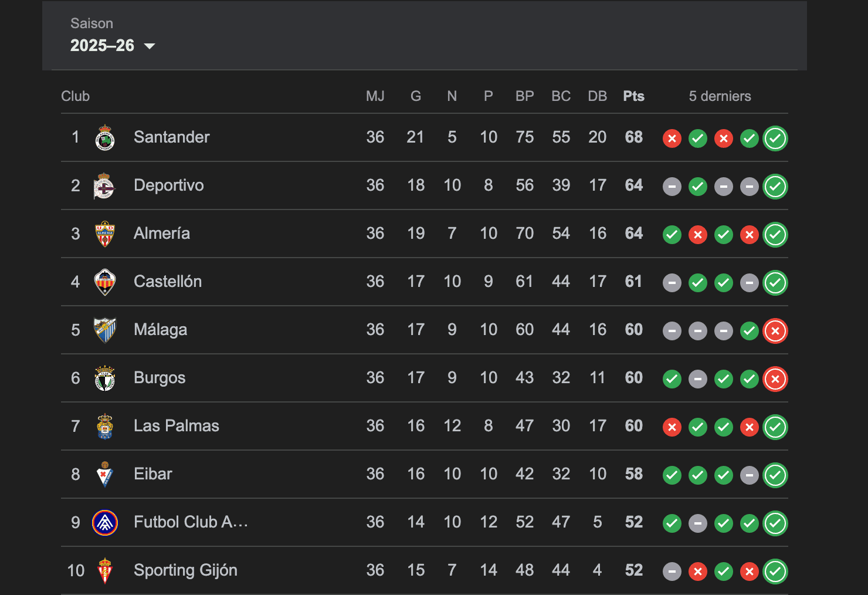Click the 5 derniers column header
The height and width of the screenshot is (595, 868).
pos(720,96)
